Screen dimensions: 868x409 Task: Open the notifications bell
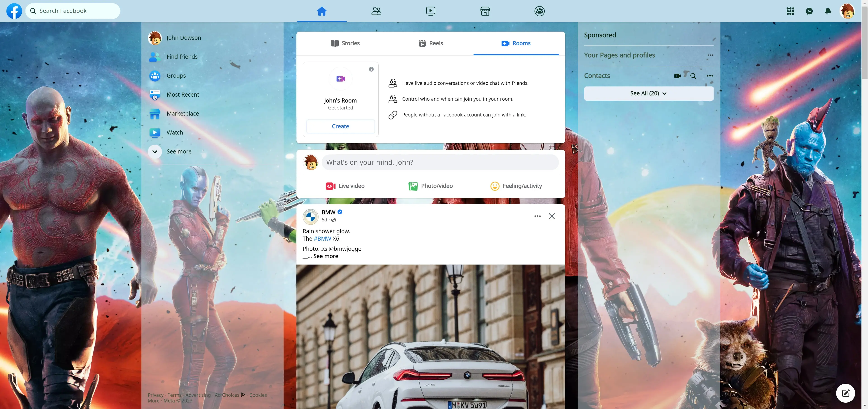point(828,11)
